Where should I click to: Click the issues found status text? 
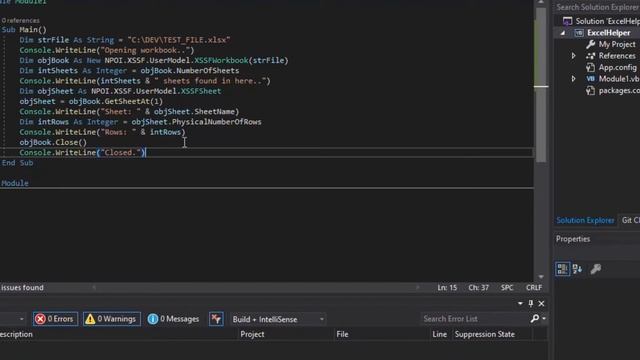pyautogui.click(x=22, y=287)
